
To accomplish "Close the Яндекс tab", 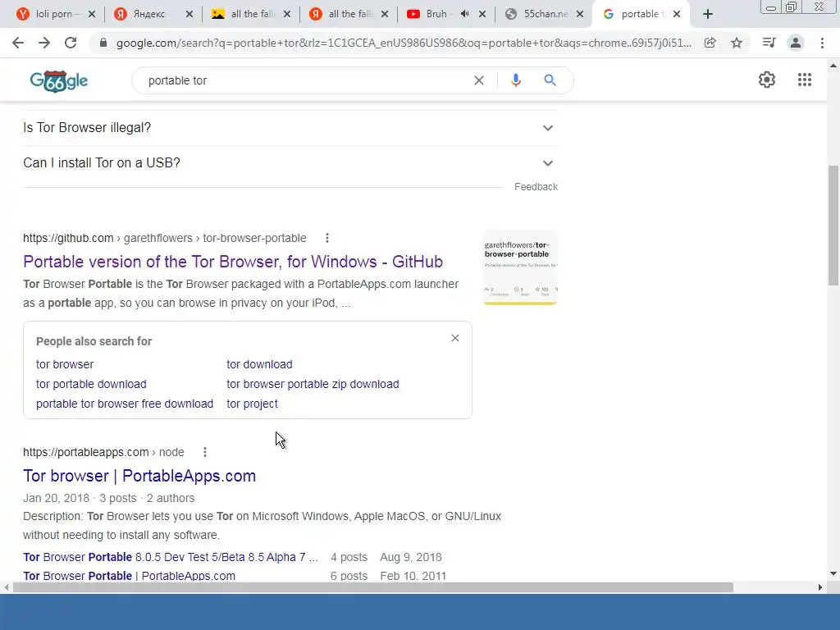I will (189, 14).
